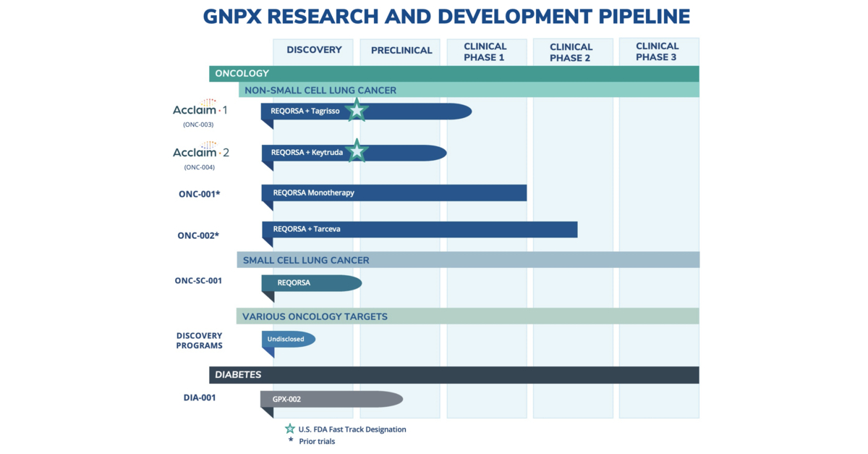The height and width of the screenshot is (454, 868).
Task: Click the U.S. FDA Fast Track Designation text
Action: (x=352, y=429)
